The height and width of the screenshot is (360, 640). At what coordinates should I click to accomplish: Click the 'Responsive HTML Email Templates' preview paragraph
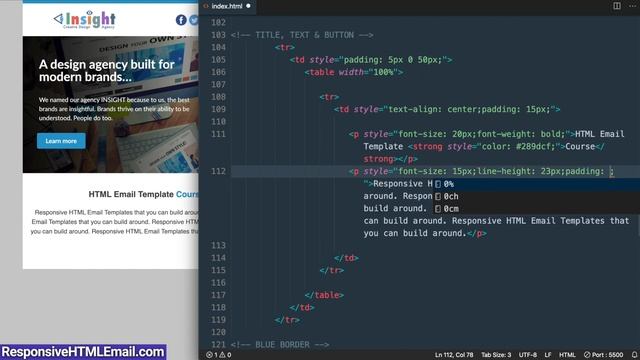click(x=115, y=222)
